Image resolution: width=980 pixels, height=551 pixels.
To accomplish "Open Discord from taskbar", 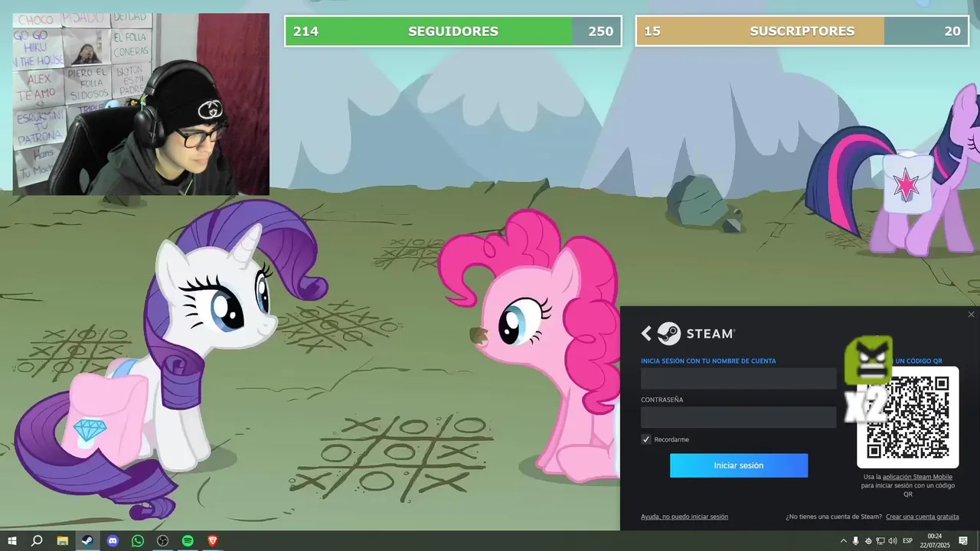I will coord(113,541).
